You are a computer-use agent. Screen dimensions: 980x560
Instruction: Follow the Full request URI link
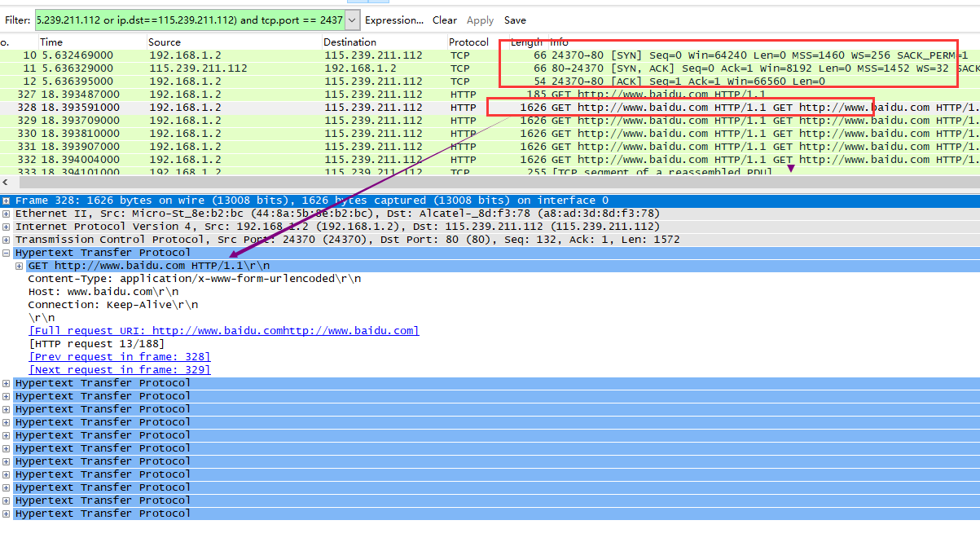click(223, 331)
